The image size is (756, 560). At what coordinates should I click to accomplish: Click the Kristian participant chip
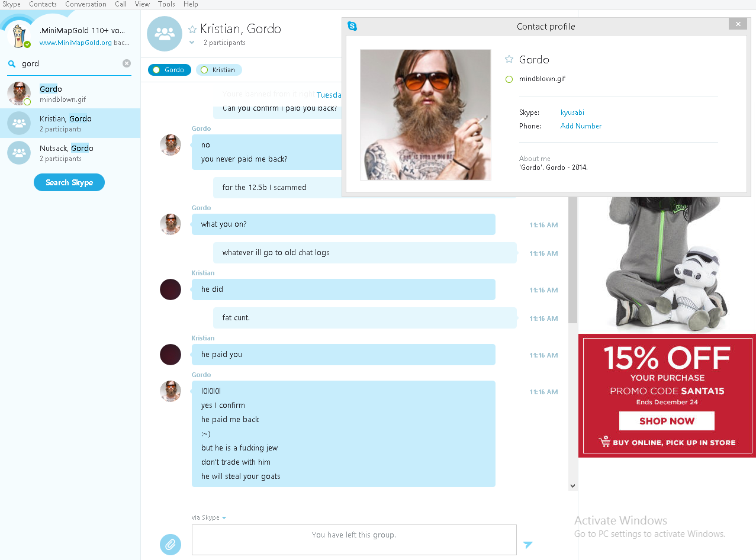tap(219, 70)
